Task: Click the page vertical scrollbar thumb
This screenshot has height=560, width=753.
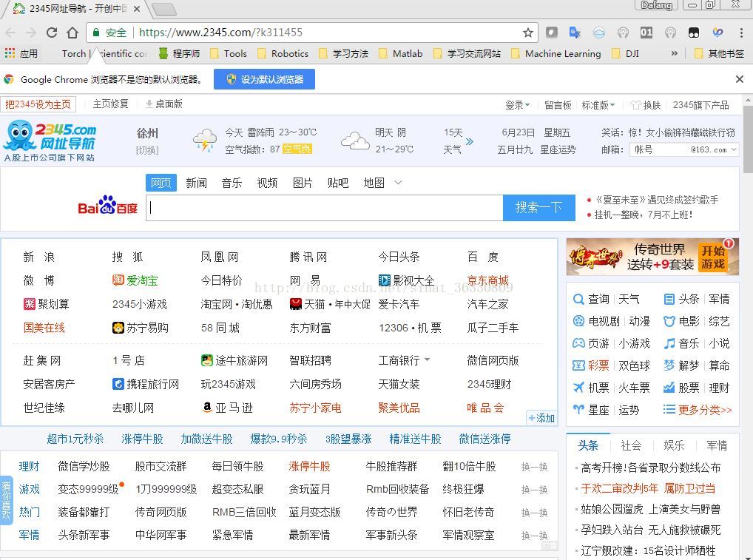Action: tap(748, 139)
